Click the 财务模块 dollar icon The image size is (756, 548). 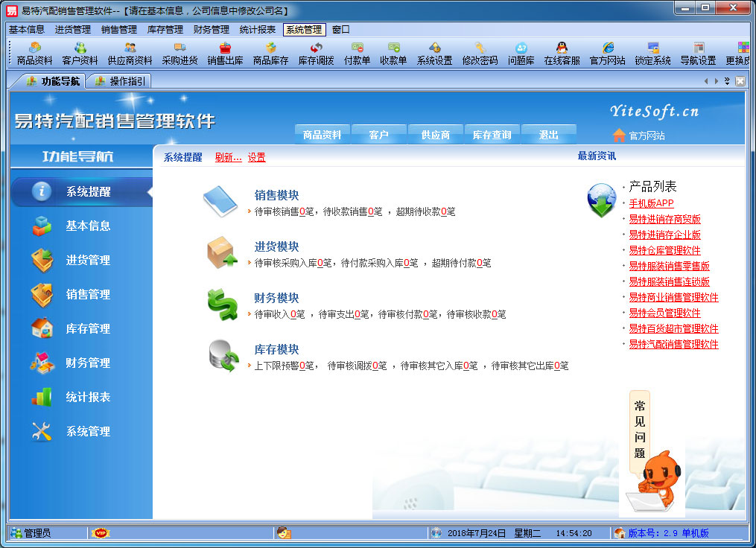223,304
